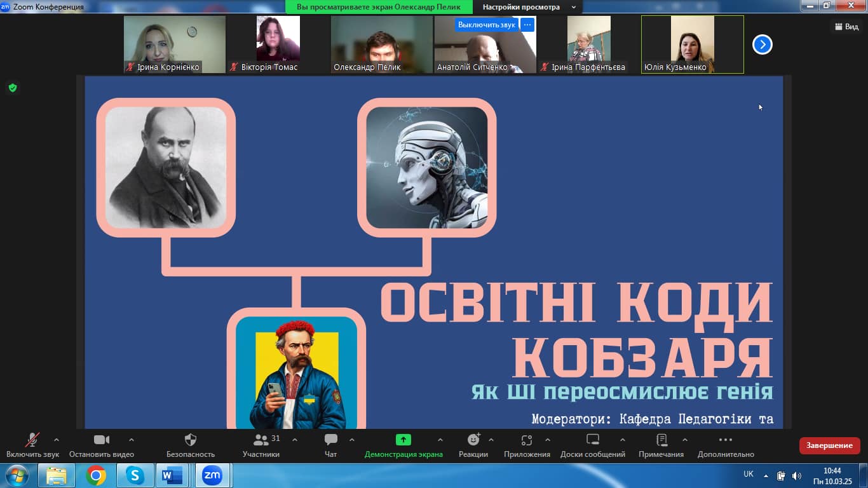Click the screen sharing notice banner
This screenshot has width=868, height=488.
(379, 7)
